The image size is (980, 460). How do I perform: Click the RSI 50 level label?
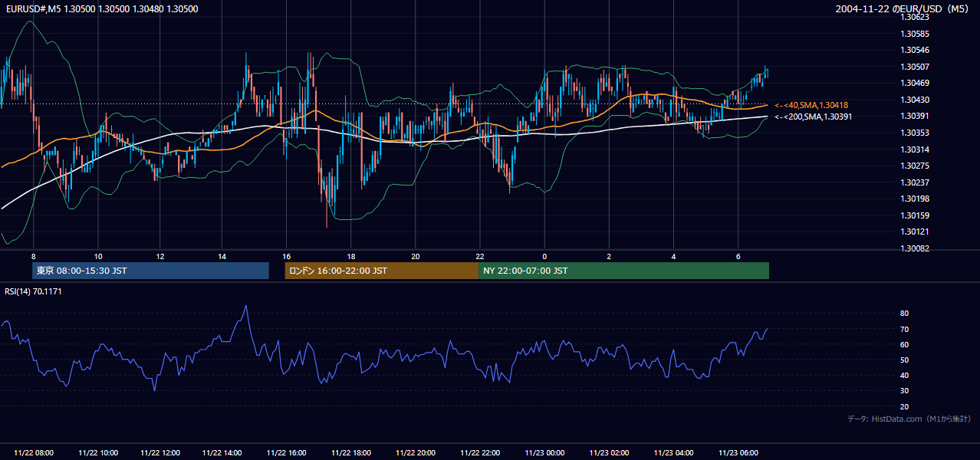(x=904, y=360)
